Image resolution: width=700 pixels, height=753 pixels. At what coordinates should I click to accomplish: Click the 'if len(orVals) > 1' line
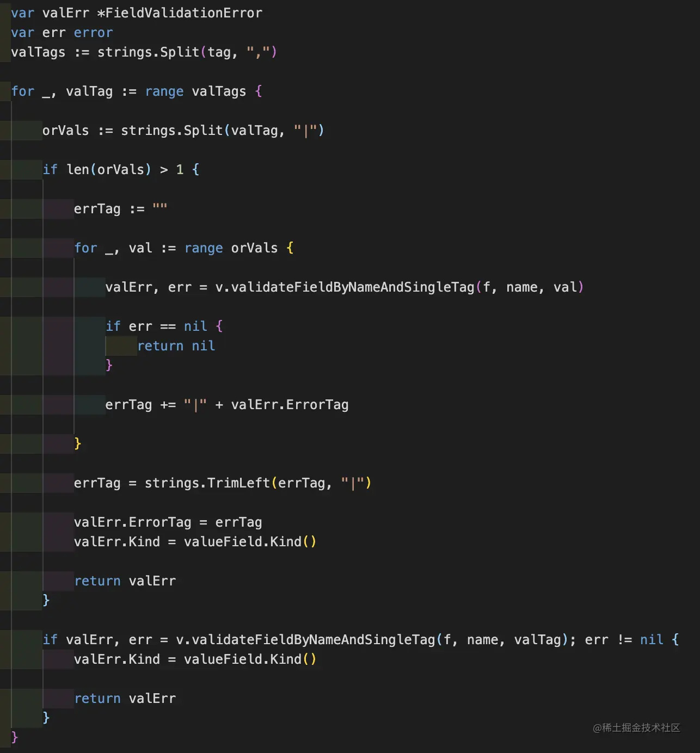(121, 170)
